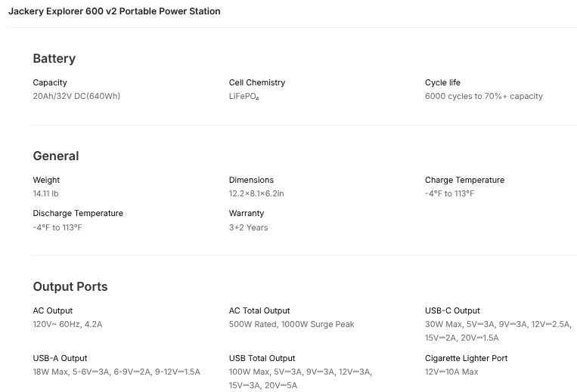Click the Discharge Temperature label

click(78, 213)
